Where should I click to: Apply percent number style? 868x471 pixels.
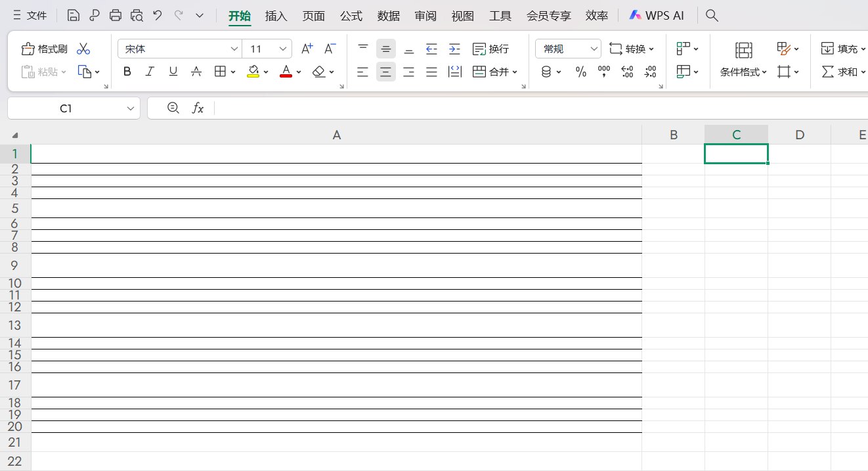click(x=580, y=72)
